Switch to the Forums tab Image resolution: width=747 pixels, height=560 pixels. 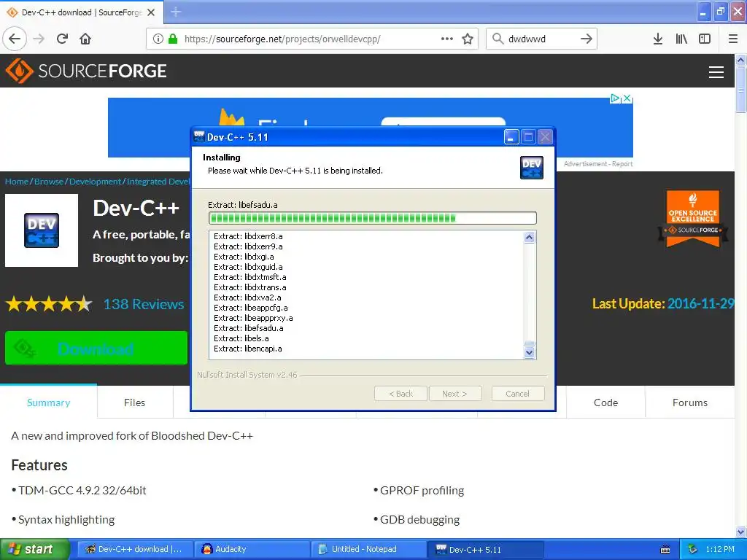point(690,402)
